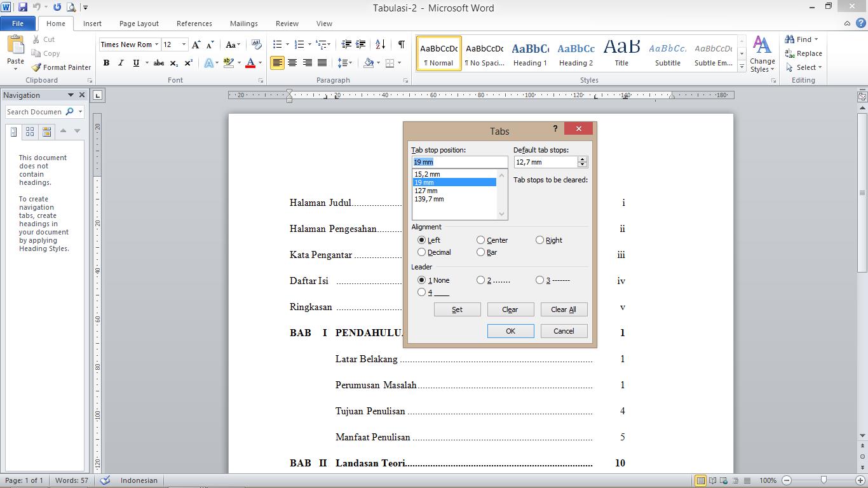Viewport: 868px width, 488px height.
Task: Open the Navigation pane options dropdown
Action: coord(71,95)
